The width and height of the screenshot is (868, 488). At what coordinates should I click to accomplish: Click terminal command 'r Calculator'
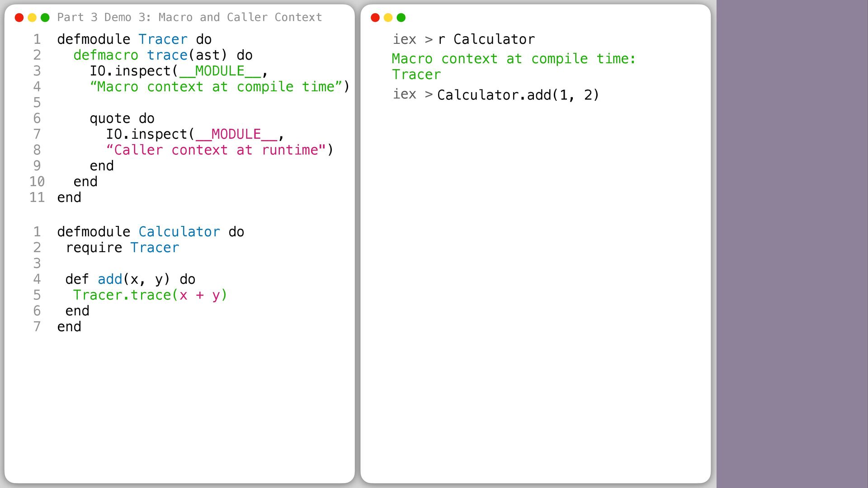coord(486,39)
